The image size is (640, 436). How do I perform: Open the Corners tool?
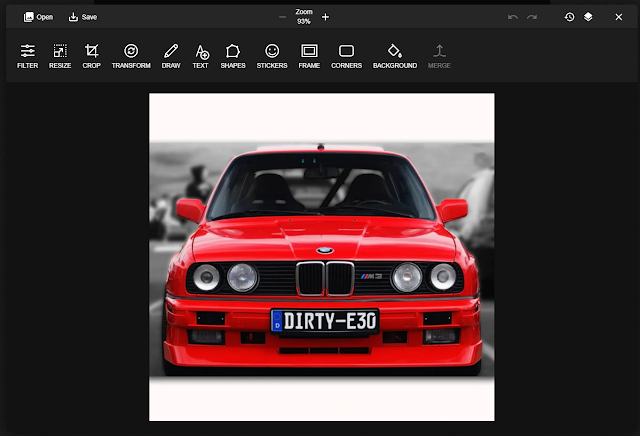click(347, 56)
